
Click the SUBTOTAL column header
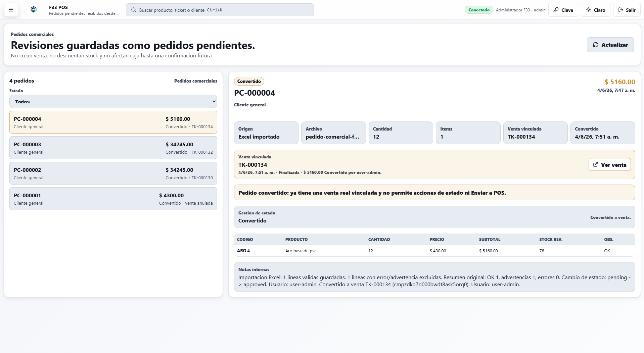pos(490,239)
